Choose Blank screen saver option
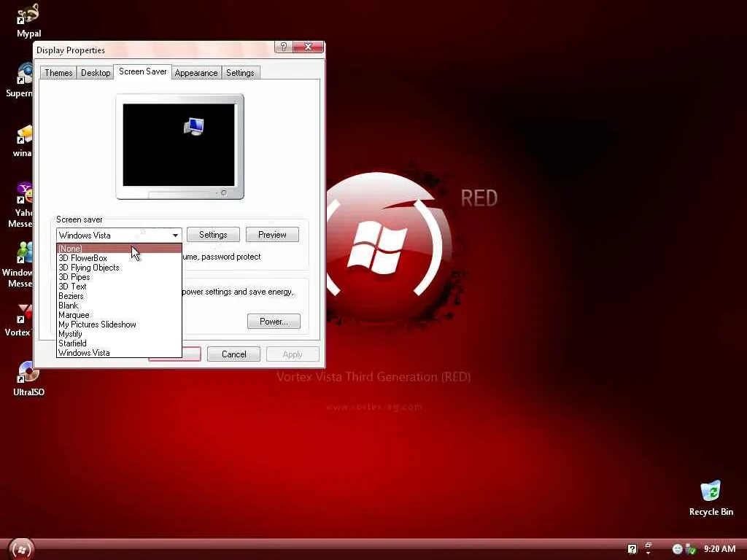 click(x=119, y=306)
